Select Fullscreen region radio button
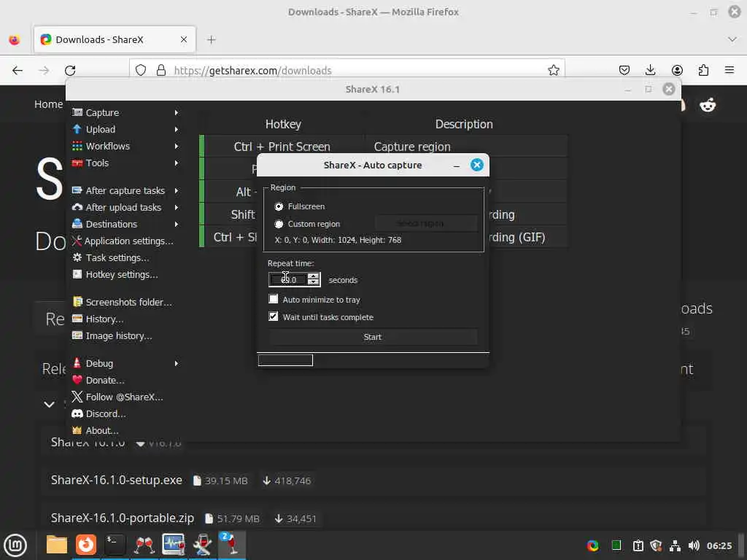The image size is (747, 560). tap(279, 206)
